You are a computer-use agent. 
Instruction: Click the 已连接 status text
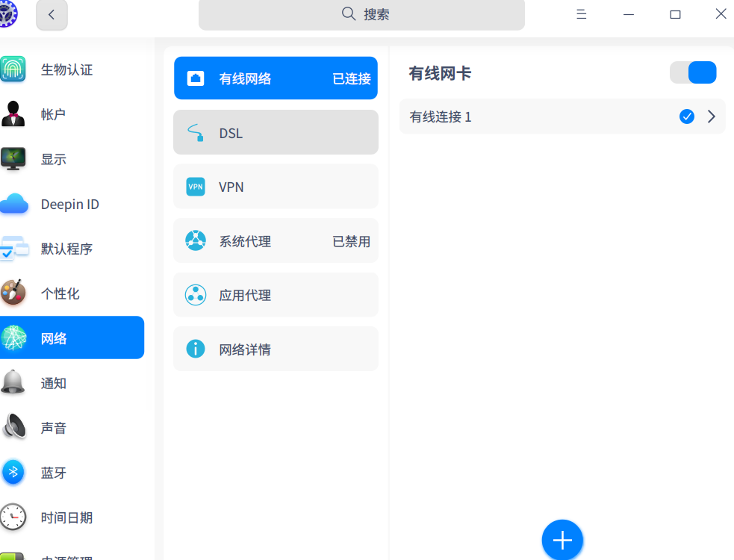pos(351,78)
